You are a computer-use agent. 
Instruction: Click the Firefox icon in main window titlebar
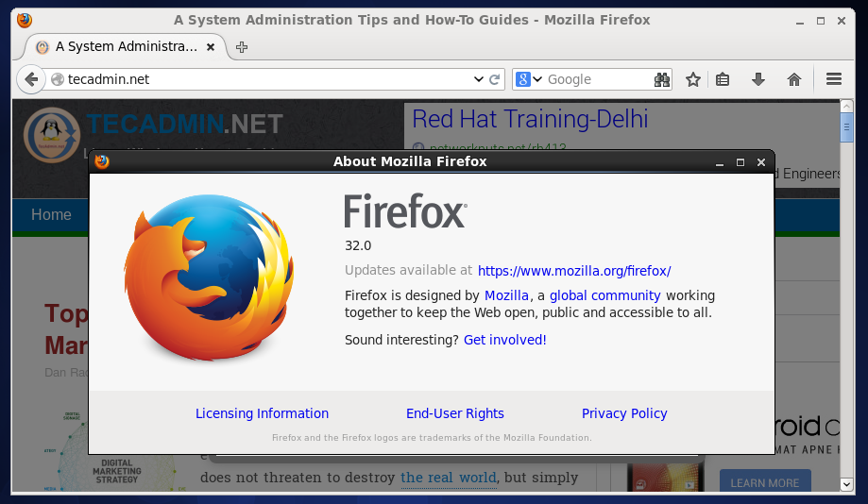[x=25, y=21]
